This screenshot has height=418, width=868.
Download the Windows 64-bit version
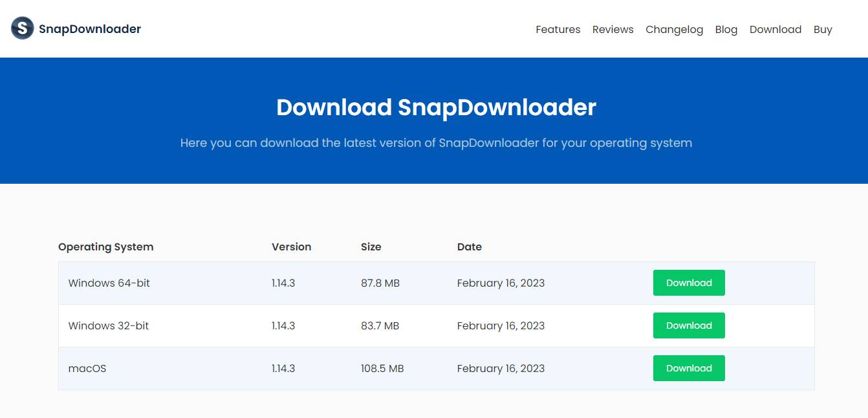coord(689,283)
